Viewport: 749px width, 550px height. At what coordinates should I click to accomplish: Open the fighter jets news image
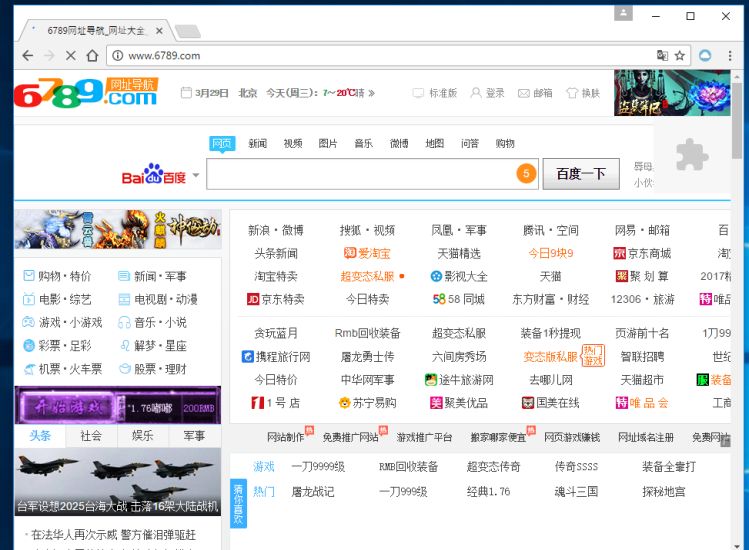click(118, 482)
